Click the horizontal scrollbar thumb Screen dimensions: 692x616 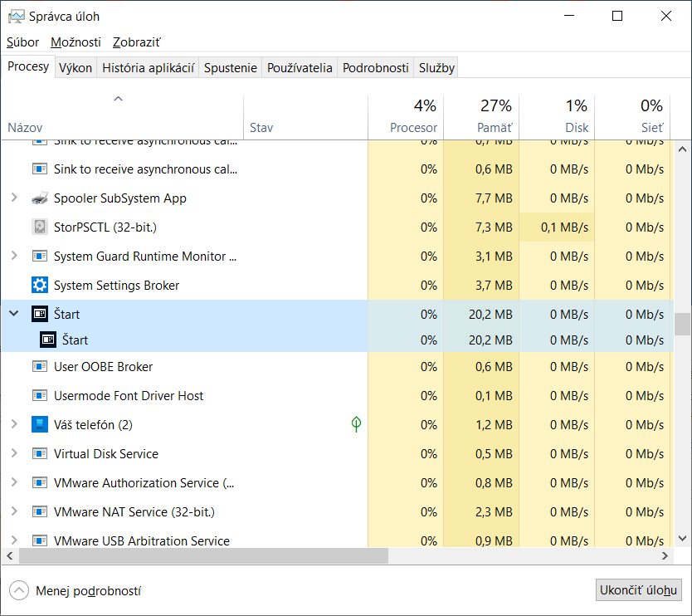(199, 555)
